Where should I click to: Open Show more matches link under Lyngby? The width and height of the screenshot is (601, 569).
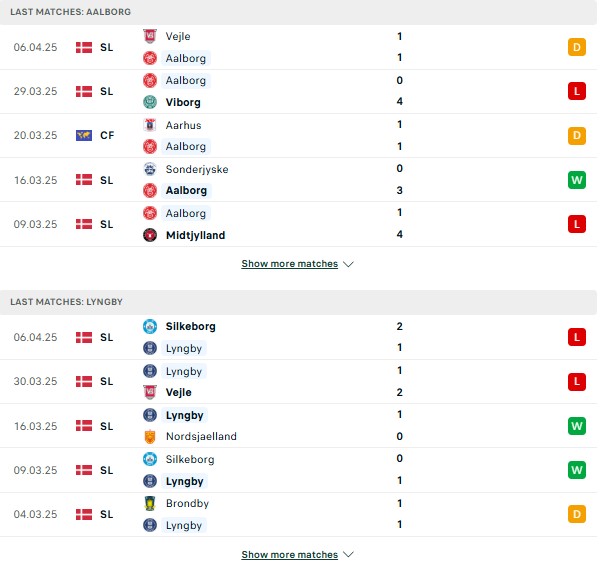point(289,554)
